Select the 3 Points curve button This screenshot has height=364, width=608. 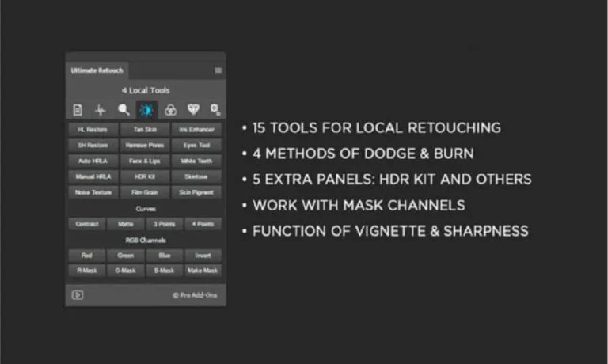point(165,224)
